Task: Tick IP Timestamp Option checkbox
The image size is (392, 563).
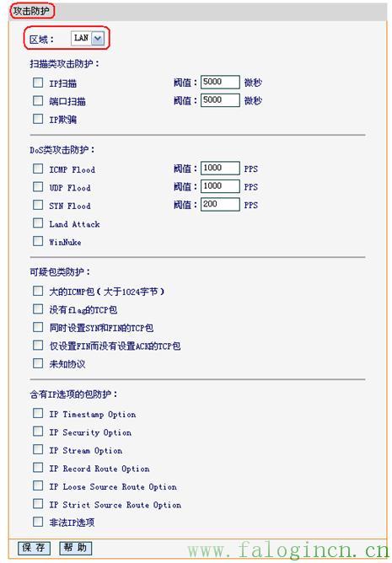Action: (x=38, y=413)
